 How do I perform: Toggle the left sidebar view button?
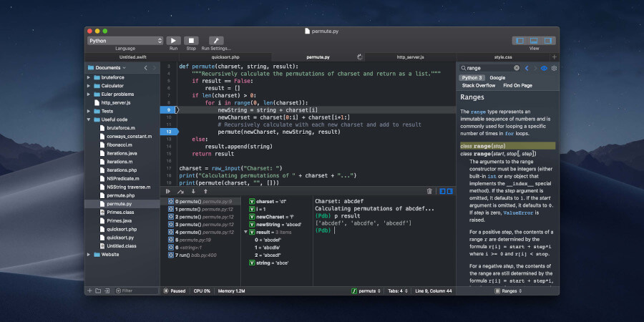point(520,41)
